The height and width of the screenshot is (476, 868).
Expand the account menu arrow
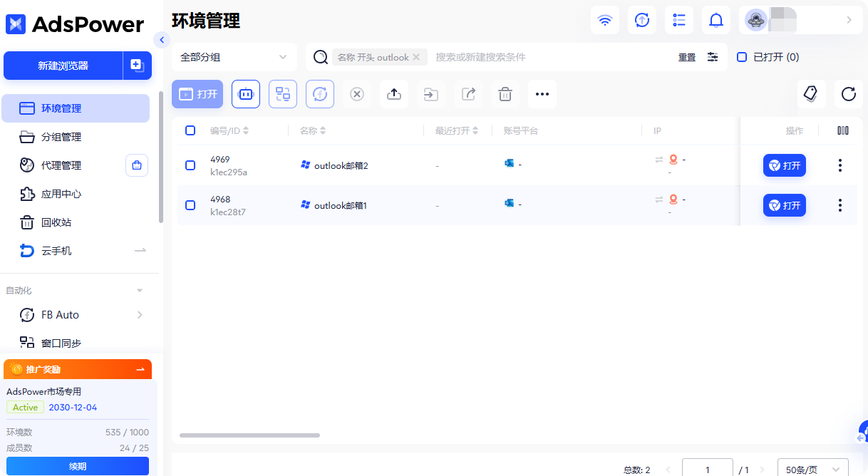[x=849, y=20]
